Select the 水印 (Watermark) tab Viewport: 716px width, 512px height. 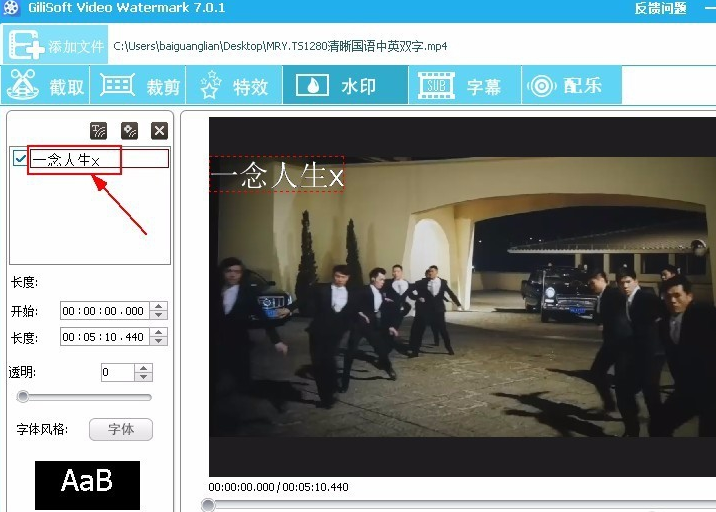345,85
